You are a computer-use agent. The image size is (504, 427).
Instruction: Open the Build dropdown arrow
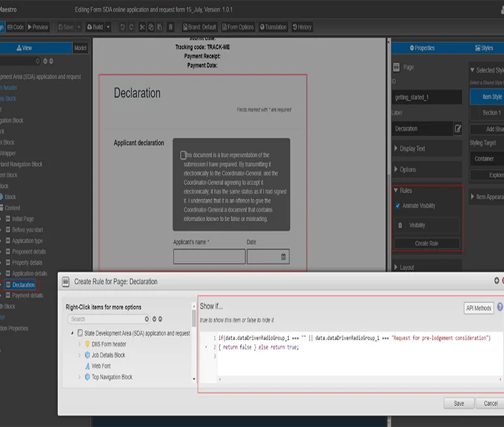point(108,27)
